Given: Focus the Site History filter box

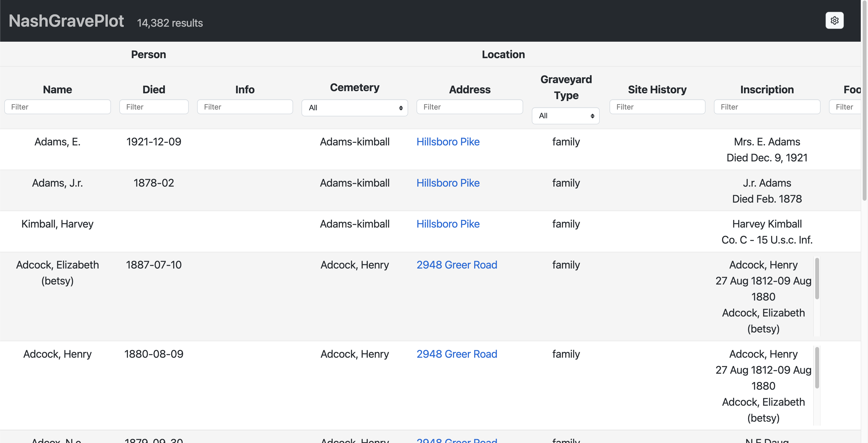Looking at the screenshot, I should (x=657, y=107).
